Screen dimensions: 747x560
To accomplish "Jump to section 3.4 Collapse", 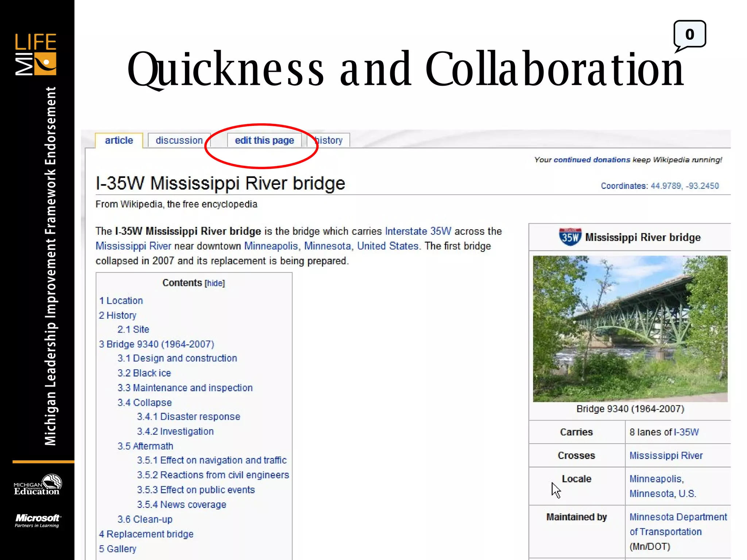I will (144, 403).
